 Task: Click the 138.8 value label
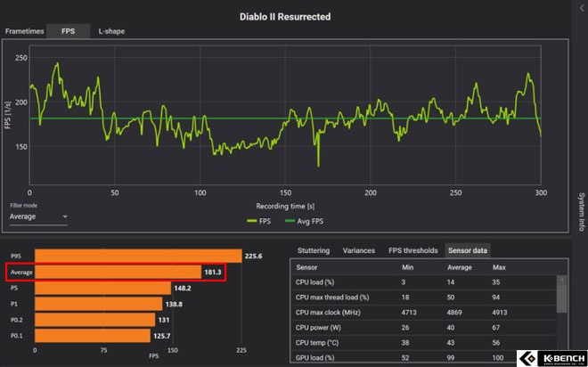point(174,305)
